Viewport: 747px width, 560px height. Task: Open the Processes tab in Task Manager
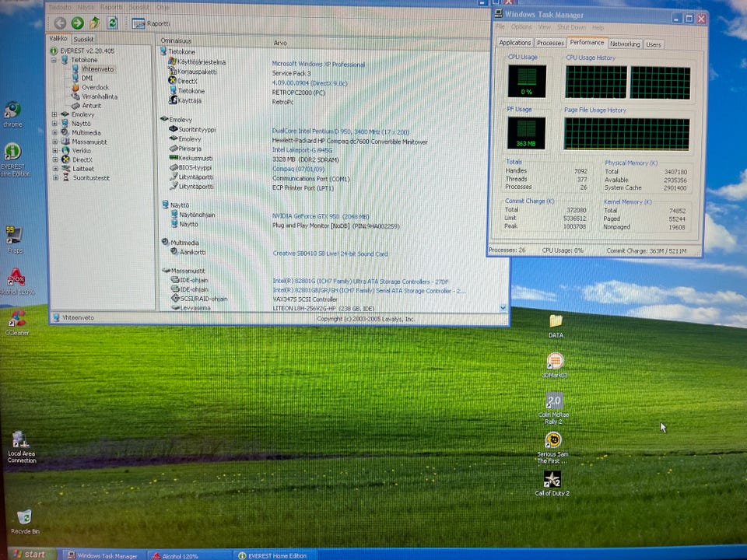[550, 43]
